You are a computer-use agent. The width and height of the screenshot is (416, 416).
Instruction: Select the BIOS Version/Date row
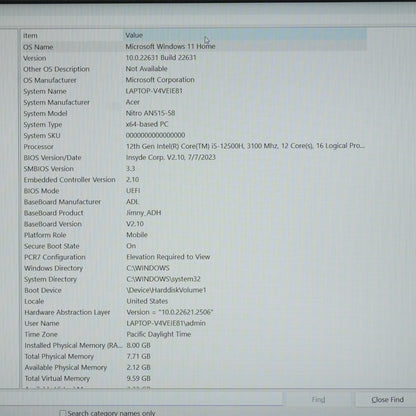(x=193, y=157)
